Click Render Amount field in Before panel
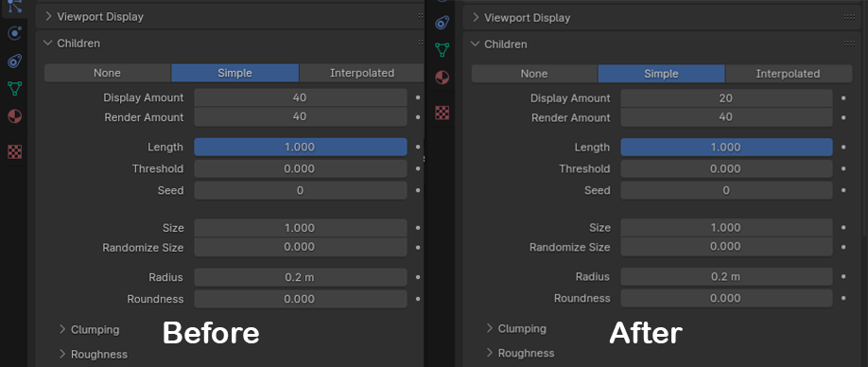Image resolution: width=868 pixels, height=367 pixels. point(300,116)
